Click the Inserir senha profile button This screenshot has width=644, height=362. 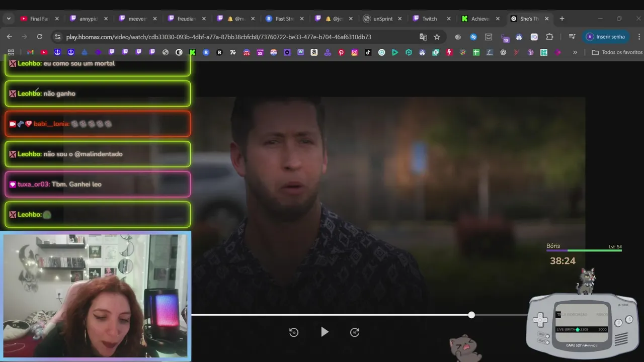605,37
